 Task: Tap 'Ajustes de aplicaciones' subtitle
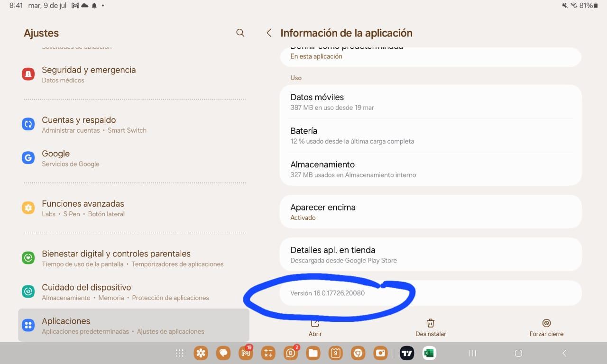(x=171, y=332)
